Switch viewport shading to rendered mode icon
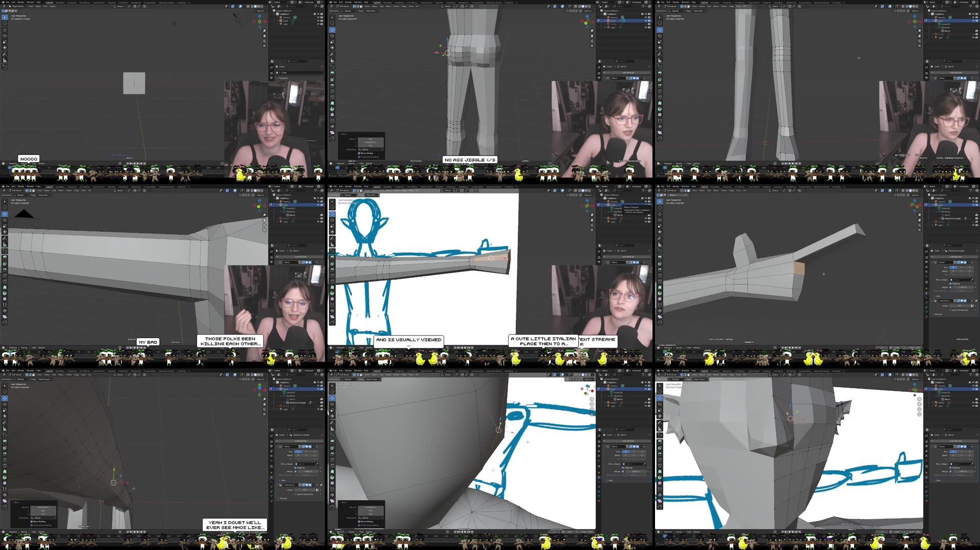The image size is (980, 550). click(x=263, y=6)
